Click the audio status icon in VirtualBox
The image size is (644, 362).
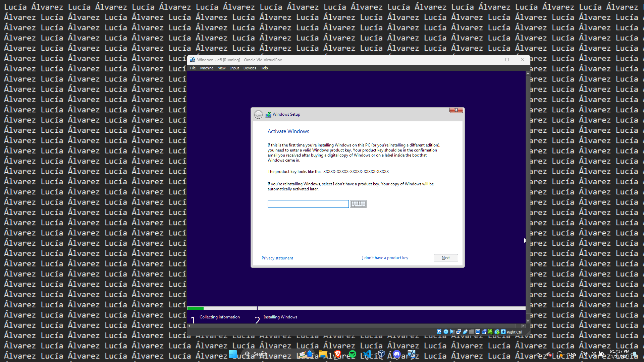click(x=452, y=332)
